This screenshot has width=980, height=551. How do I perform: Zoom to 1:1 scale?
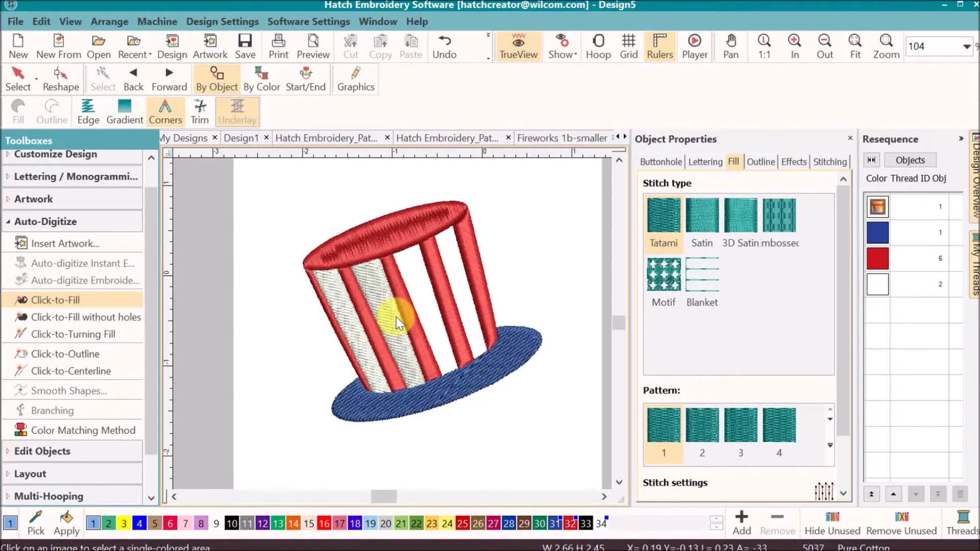(764, 46)
